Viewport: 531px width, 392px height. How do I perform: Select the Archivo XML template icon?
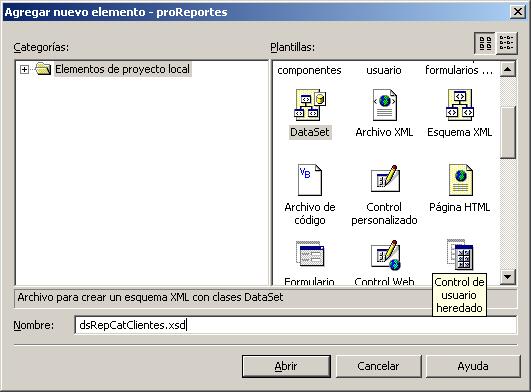(385, 105)
